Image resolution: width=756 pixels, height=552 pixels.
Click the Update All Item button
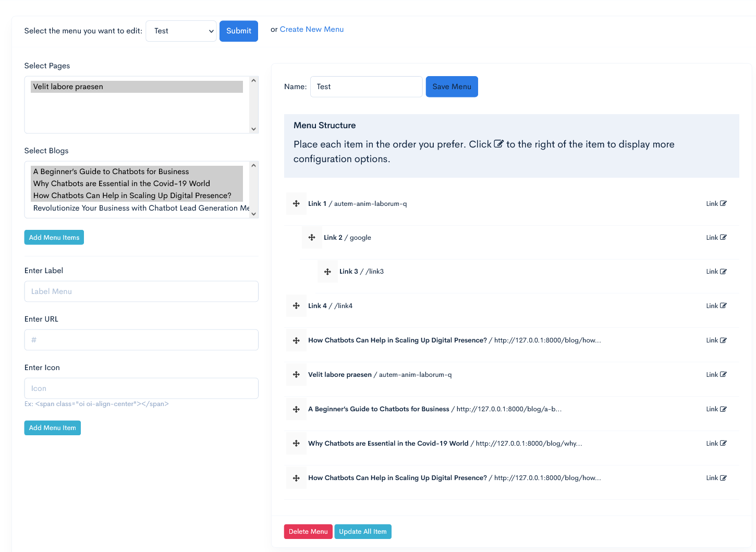(x=363, y=531)
